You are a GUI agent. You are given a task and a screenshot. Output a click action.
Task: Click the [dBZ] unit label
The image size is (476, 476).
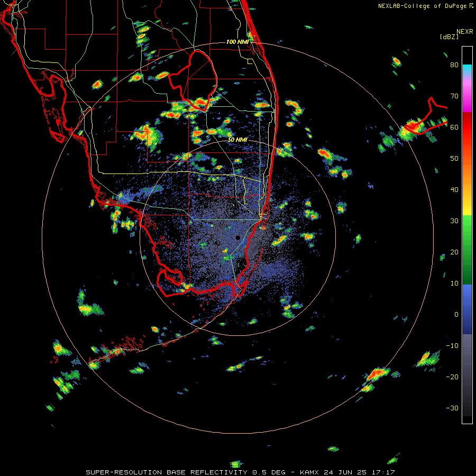click(x=449, y=36)
